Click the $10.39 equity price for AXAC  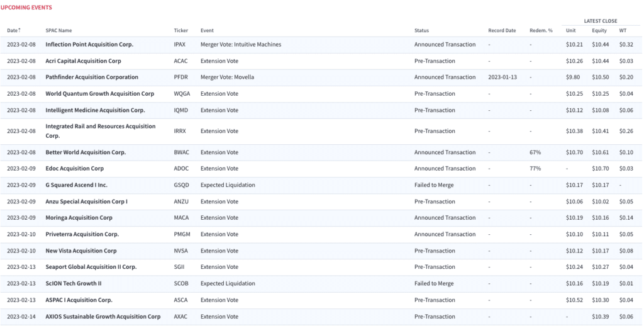coord(600,317)
